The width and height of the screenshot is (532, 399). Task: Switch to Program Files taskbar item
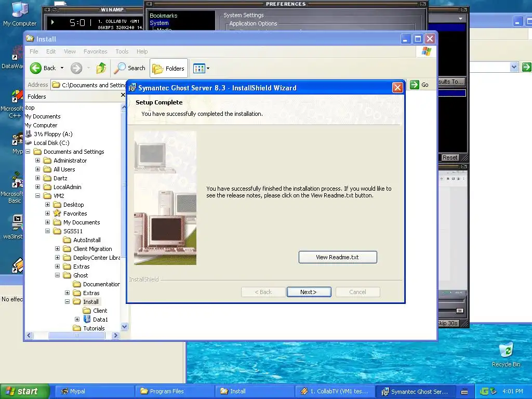(x=174, y=391)
